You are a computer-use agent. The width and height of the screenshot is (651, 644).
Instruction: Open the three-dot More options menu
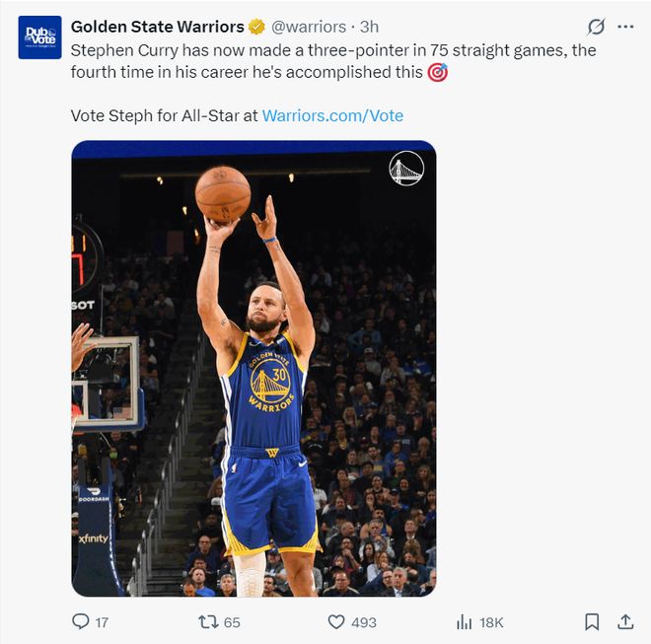point(625,27)
